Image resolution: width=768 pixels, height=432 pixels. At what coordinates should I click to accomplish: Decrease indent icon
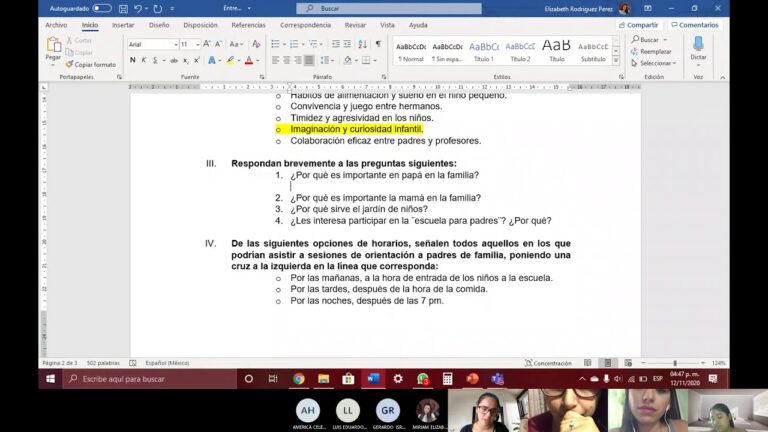pyautogui.click(x=336, y=44)
